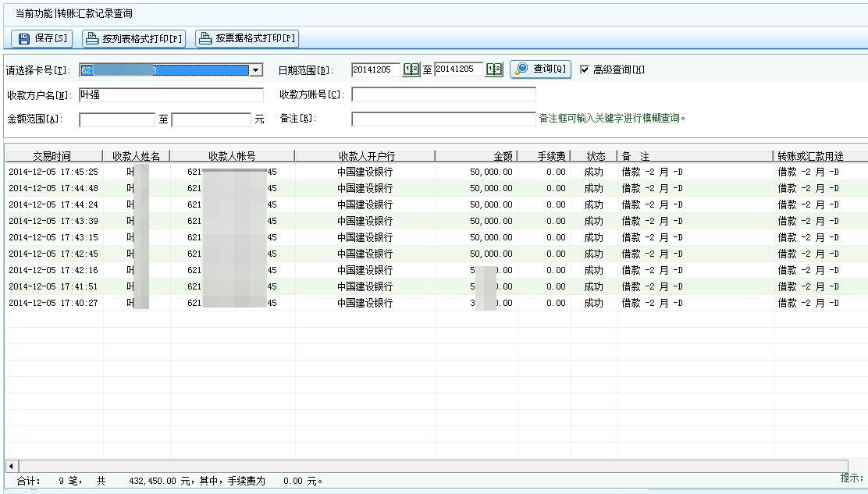Expand the card number dropdown
Viewport: 868px width, 494px height.
point(256,71)
